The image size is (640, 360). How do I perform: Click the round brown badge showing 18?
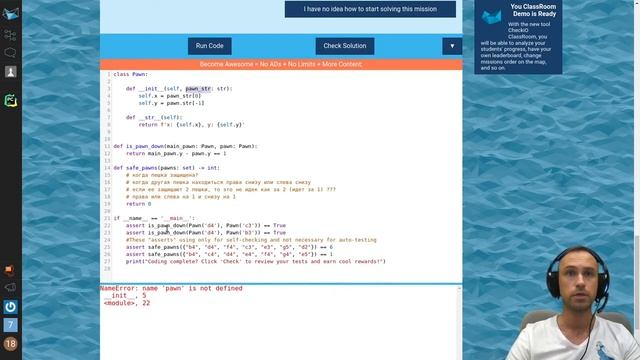(11, 344)
